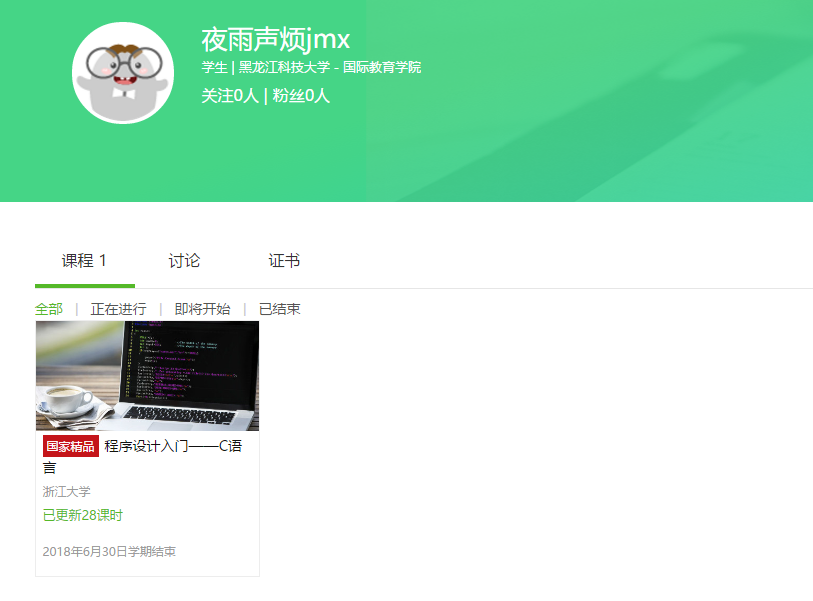Select the 黑龙江科技大学 school text
813x601 pixels.
pyautogui.click(x=284, y=67)
